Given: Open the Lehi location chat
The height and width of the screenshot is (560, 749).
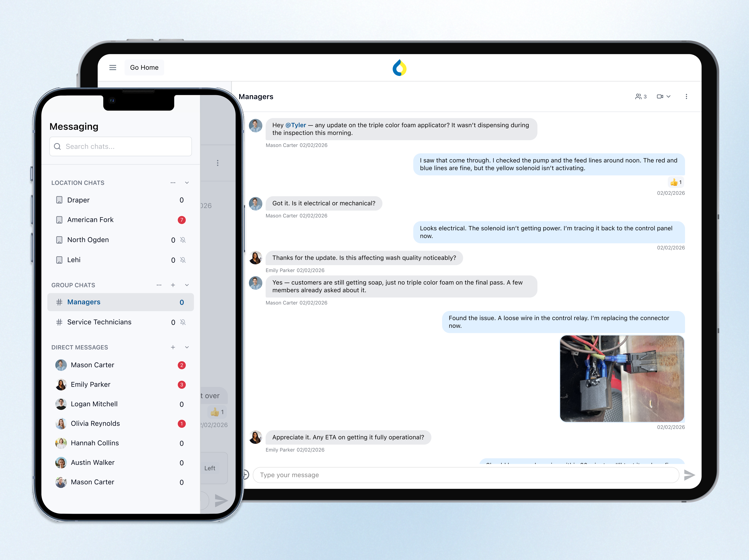Looking at the screenshot, I should pyautogui.click(x=120, y=260).
